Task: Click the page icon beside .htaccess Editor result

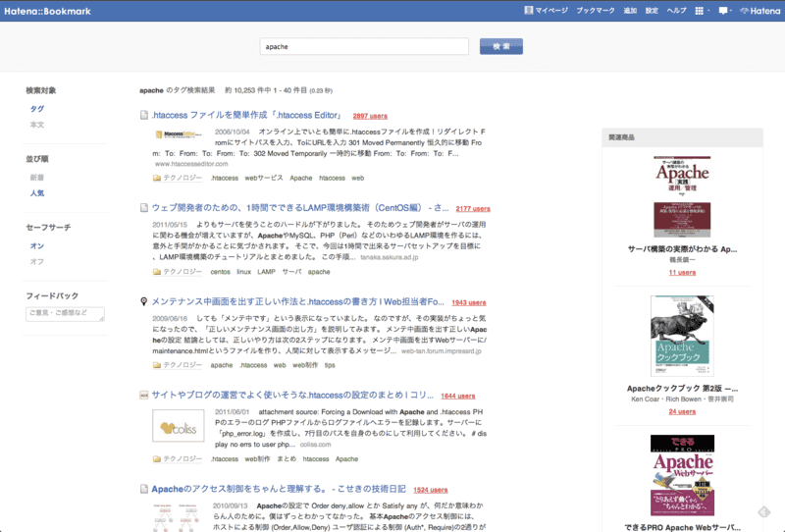Action: point(144,115)
